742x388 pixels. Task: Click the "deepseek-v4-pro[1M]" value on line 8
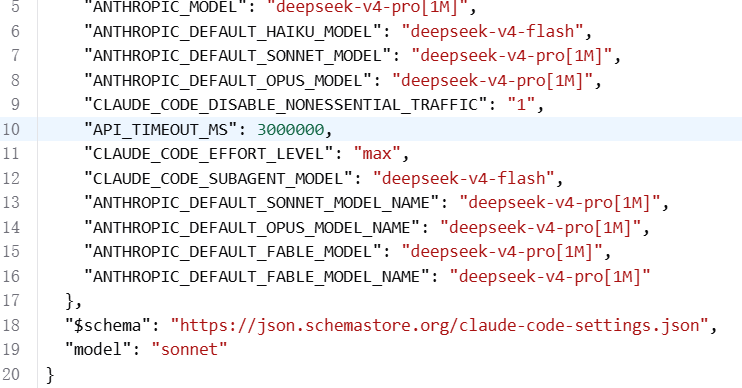tap(493, 80)
